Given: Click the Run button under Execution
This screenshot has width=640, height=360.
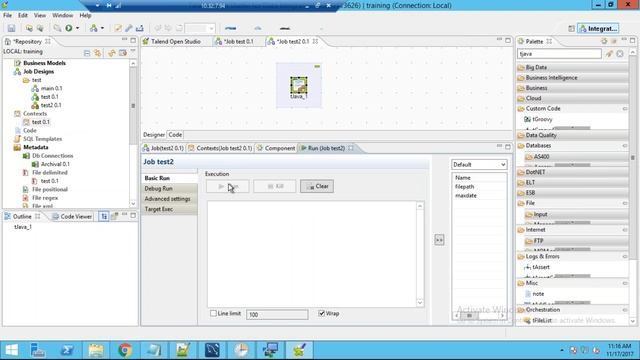Looking at the screenshot, I should 228,187.
